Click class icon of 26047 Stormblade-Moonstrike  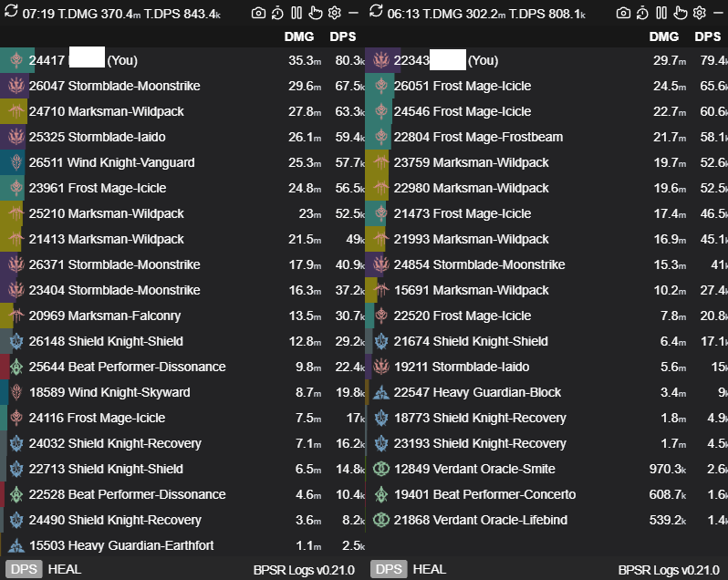tap(16, 86)
